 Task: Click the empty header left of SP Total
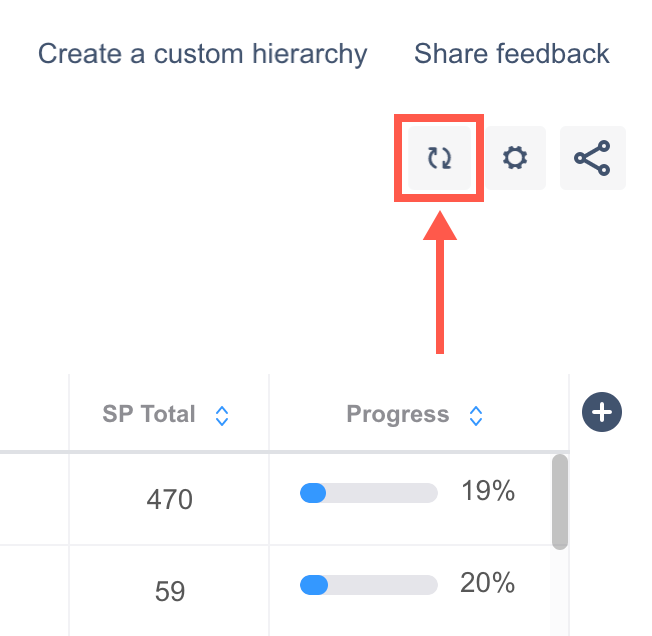coord(34,413)
